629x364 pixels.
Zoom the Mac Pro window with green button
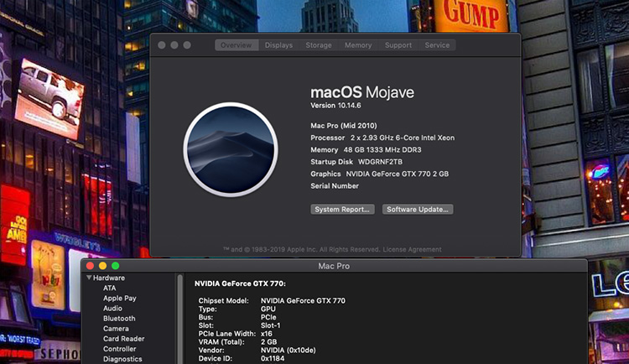tap(116, 266)
